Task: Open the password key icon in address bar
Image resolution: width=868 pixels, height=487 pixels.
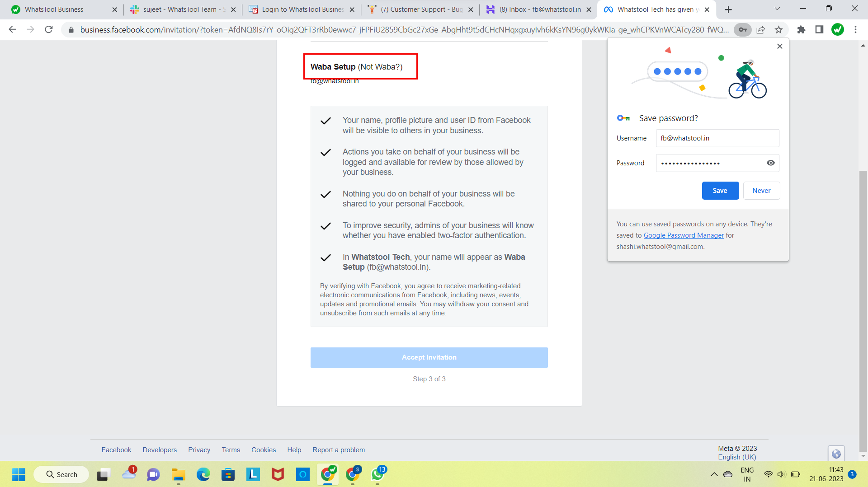Action: click(742, 30)
